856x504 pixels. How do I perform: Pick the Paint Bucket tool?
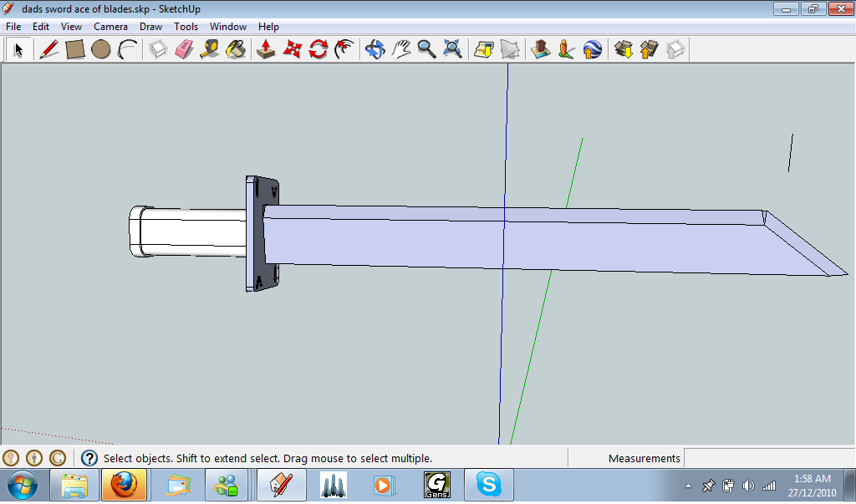(234, 49)
